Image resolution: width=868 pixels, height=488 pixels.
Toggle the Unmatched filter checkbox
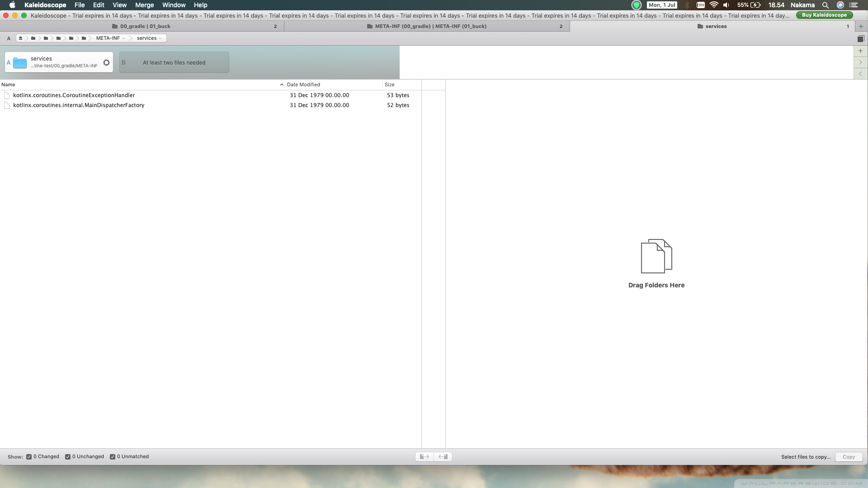[113, 457]
